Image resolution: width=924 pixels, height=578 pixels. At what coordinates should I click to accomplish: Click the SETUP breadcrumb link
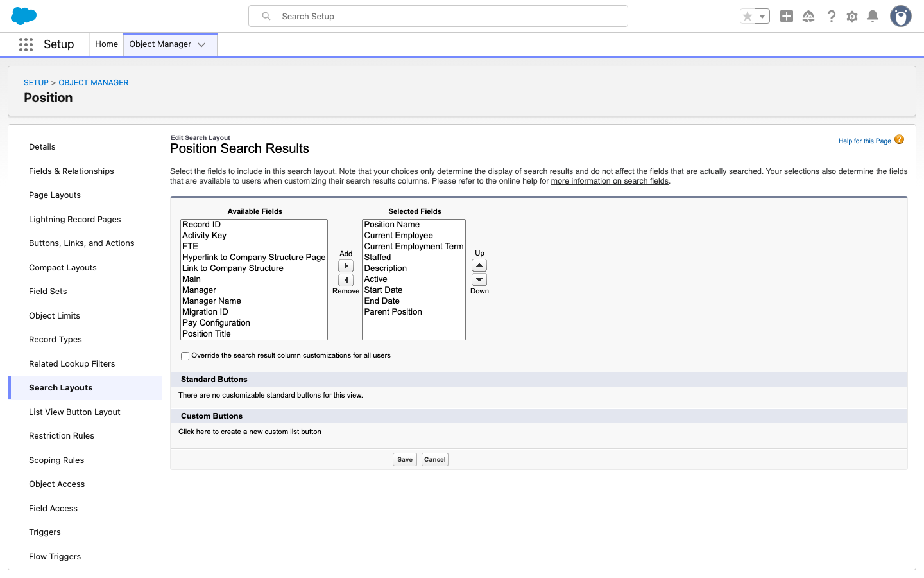pos(36,83)
